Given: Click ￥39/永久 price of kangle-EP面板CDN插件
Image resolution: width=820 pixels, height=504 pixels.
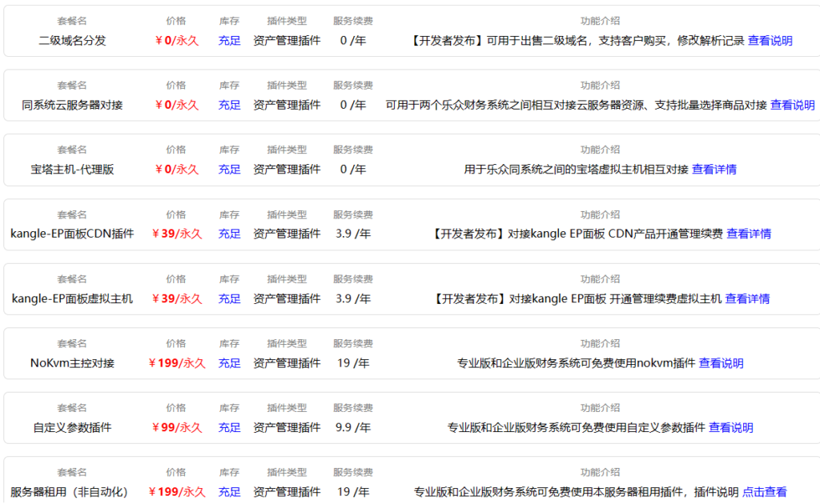Looking at the screenshot, I should (177, 234).
